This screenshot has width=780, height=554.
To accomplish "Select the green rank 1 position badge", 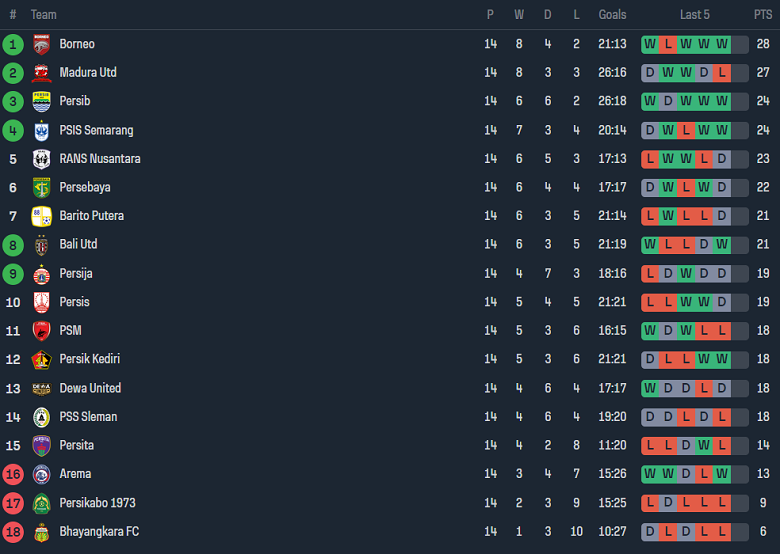I will click(x=13, y=44).
